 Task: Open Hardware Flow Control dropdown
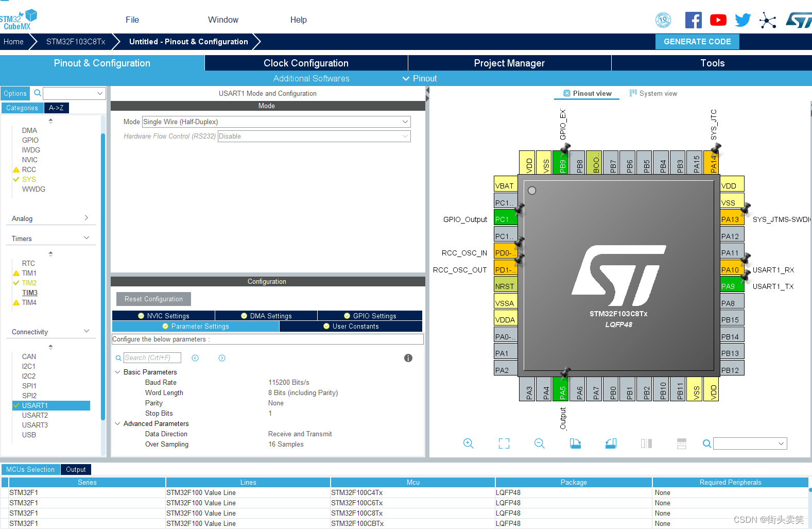click(x=314, y=136)
